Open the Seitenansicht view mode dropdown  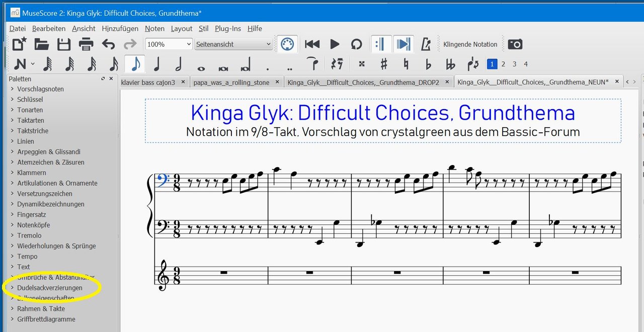(234, 44)
